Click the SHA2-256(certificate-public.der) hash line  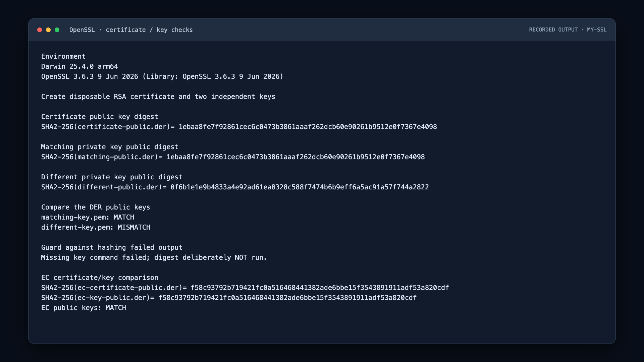click(x=239, y=127)
